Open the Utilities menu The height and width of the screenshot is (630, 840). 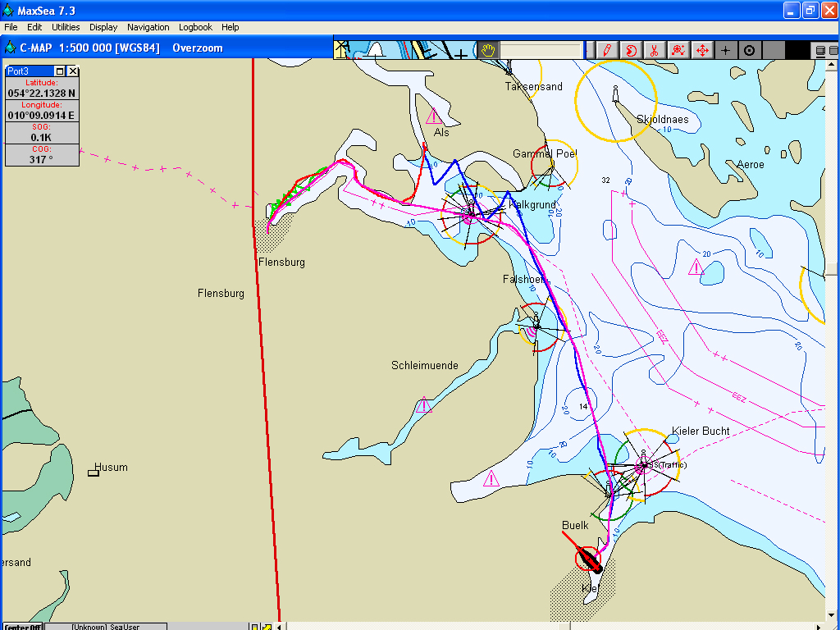[66, 27]
